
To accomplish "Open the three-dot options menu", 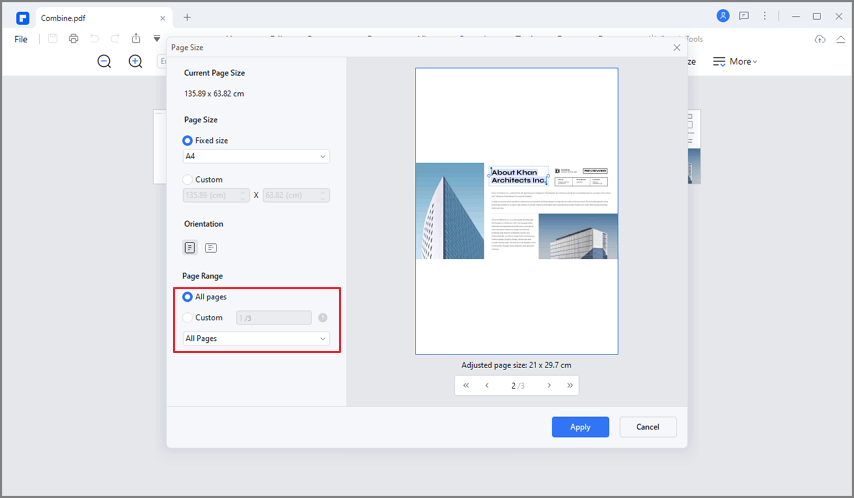I will click(x=765, y=16).
